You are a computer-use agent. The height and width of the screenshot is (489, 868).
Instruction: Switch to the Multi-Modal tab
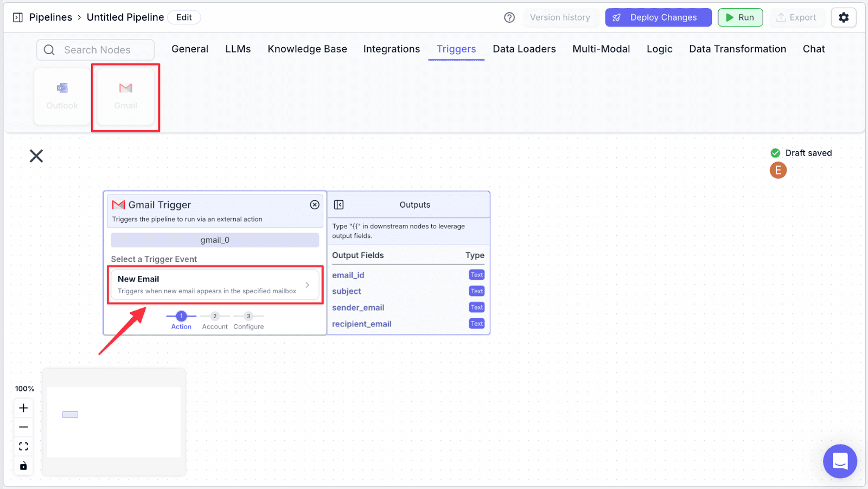[x=601, y=49]
